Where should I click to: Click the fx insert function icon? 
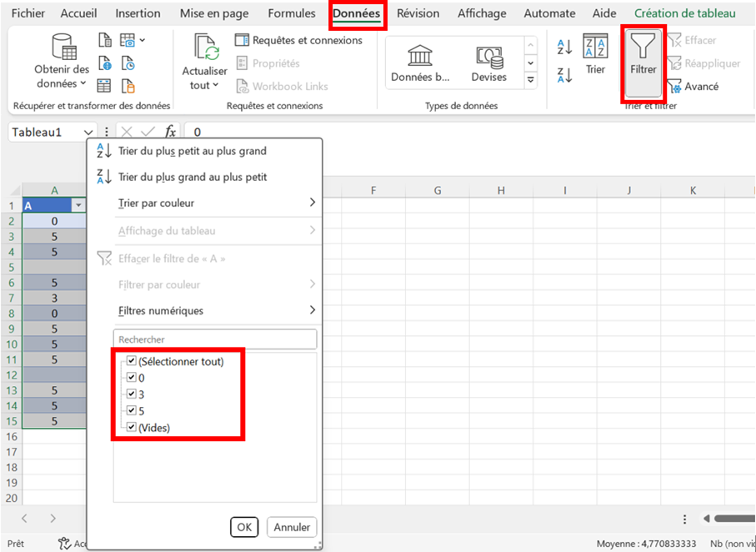(170, 132)
